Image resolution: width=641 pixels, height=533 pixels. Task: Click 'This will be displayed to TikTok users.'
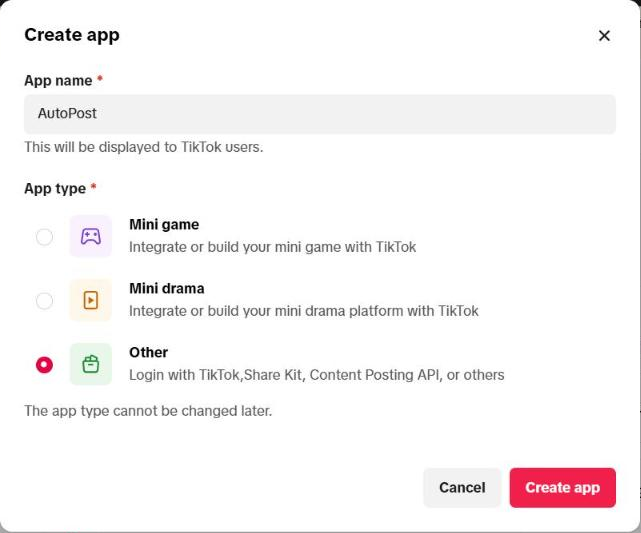point(144,147)
